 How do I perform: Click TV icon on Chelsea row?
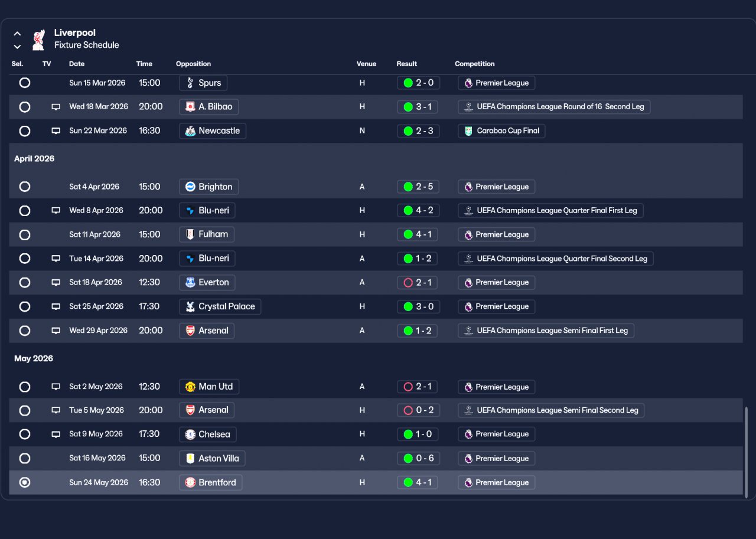(x=56, y=434)
